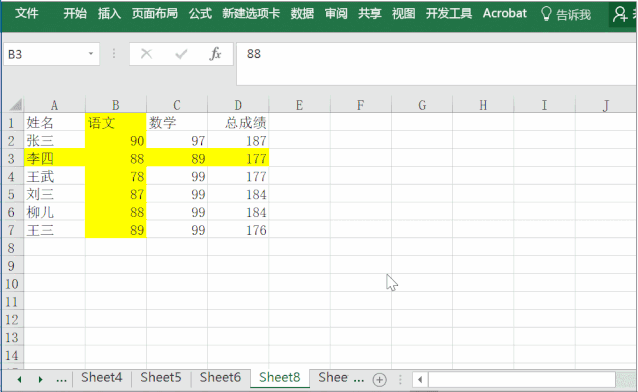Select the Sheet8 tab

coord(280,378)
